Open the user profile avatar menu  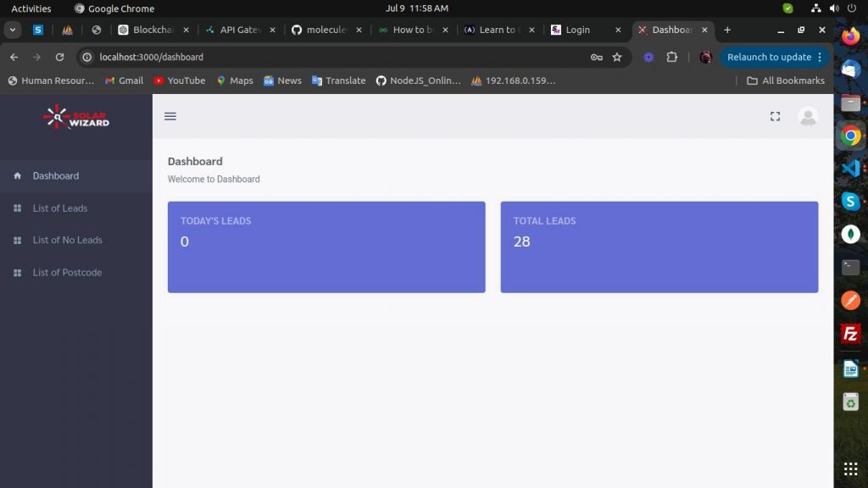pos(808,116)
